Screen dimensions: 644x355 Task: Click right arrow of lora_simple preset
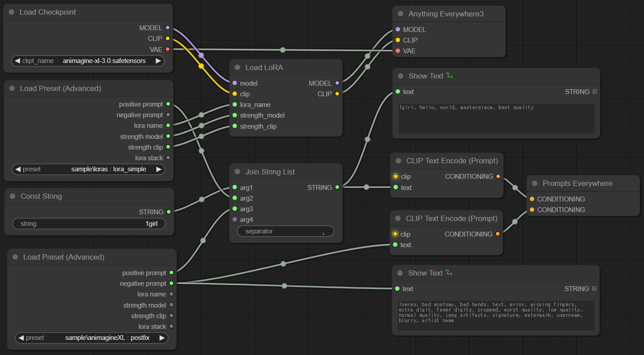159,169
